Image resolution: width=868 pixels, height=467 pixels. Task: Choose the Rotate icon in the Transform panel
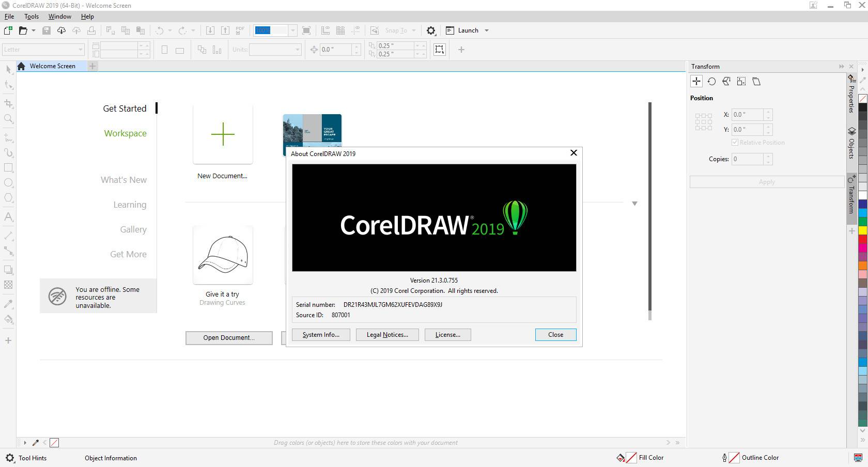[x=711, y=81]
